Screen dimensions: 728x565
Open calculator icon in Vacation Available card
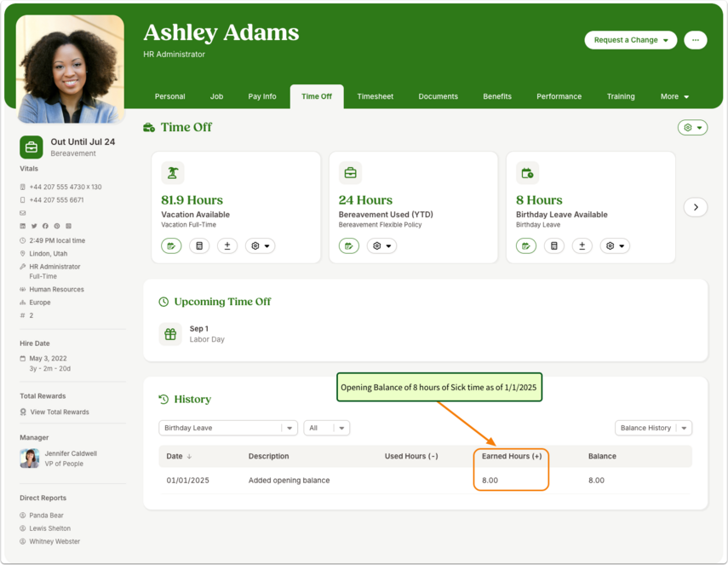(x=199, y=245)
